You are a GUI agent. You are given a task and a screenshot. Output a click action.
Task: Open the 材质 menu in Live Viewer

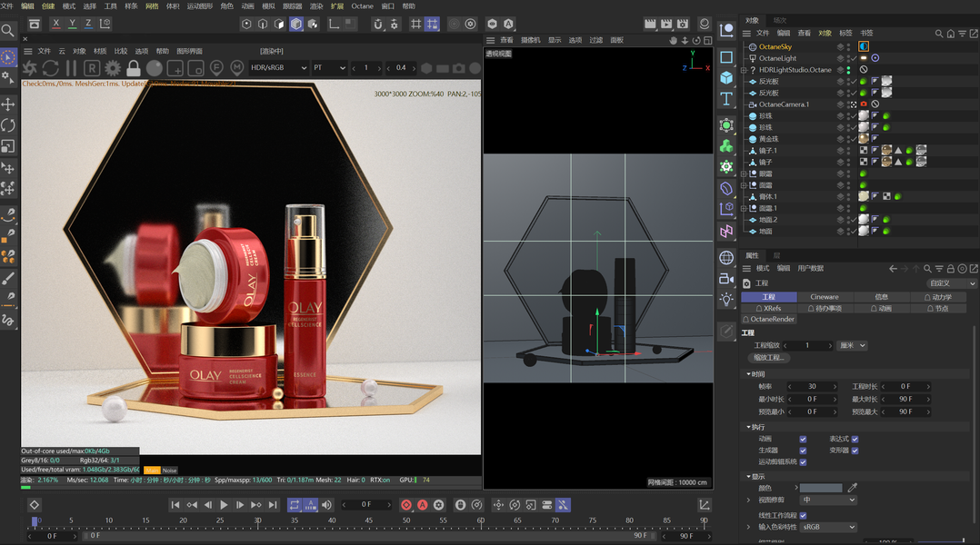[100, 51]
